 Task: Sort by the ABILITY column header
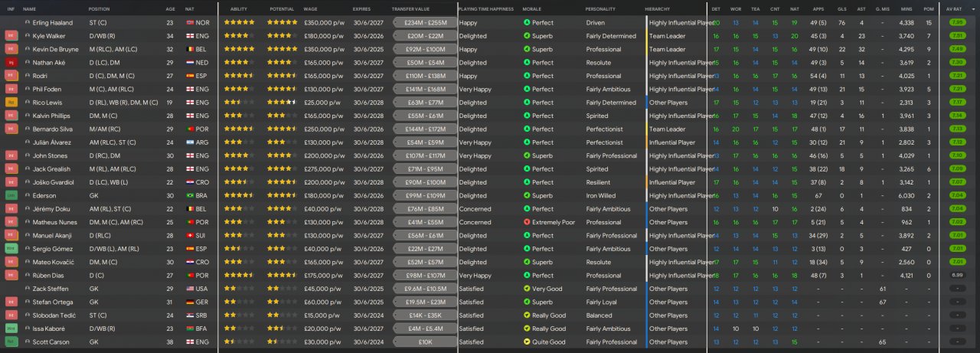239,8
